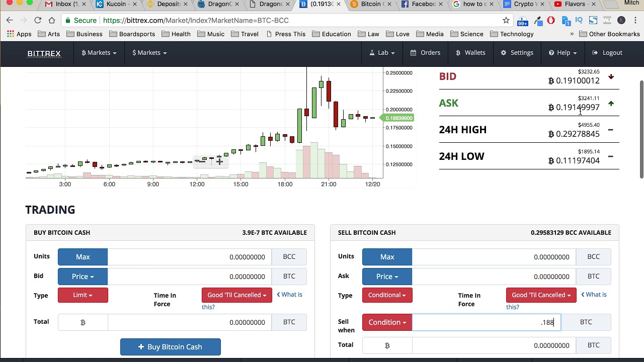Viewport: 644px width, 362px height.
Task: Open the Apps shortcut in bookmarks bar
Action: 19,34
